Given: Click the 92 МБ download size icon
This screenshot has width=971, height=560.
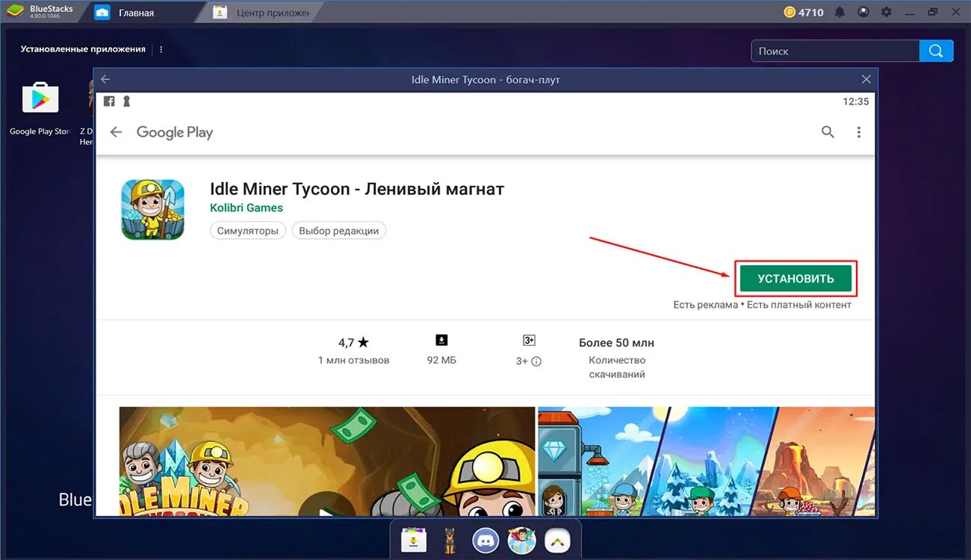Looking at the screenshot, I should (x=441, y=340).
